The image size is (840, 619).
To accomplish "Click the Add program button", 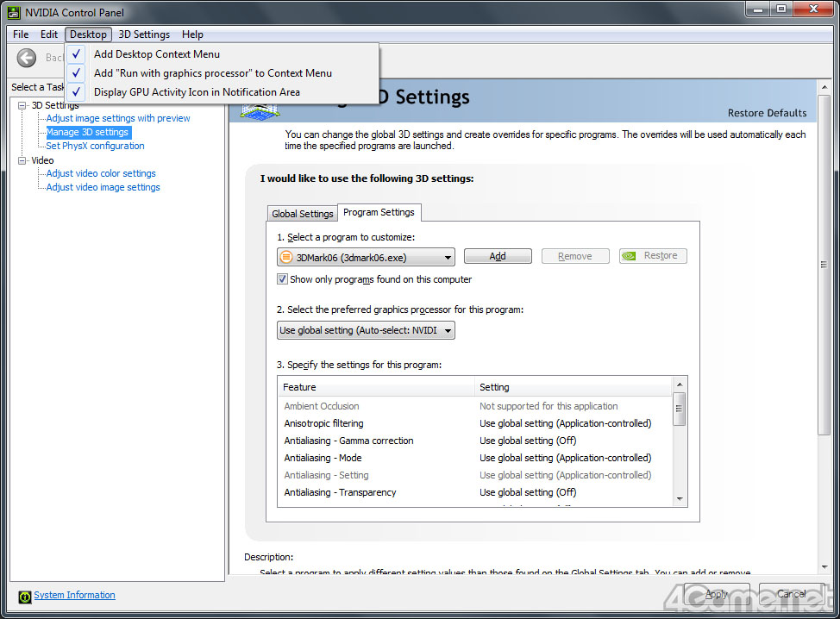I will (498, 256).
